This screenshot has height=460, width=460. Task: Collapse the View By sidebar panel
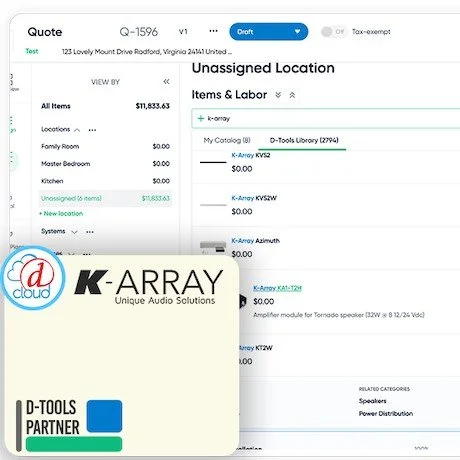(x=166, y=82)
